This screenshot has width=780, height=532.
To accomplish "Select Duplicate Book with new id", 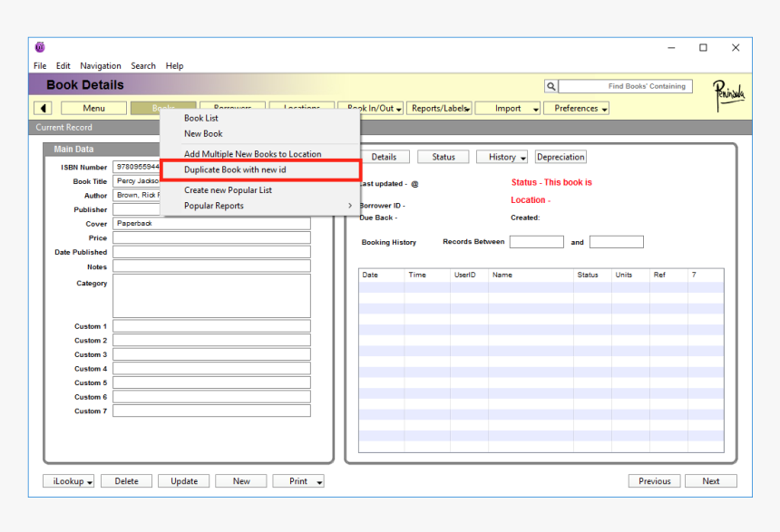I will [x=235, y=169].
